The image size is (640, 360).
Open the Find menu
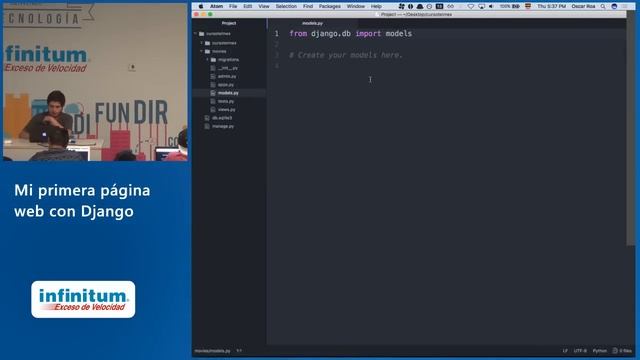308,7
